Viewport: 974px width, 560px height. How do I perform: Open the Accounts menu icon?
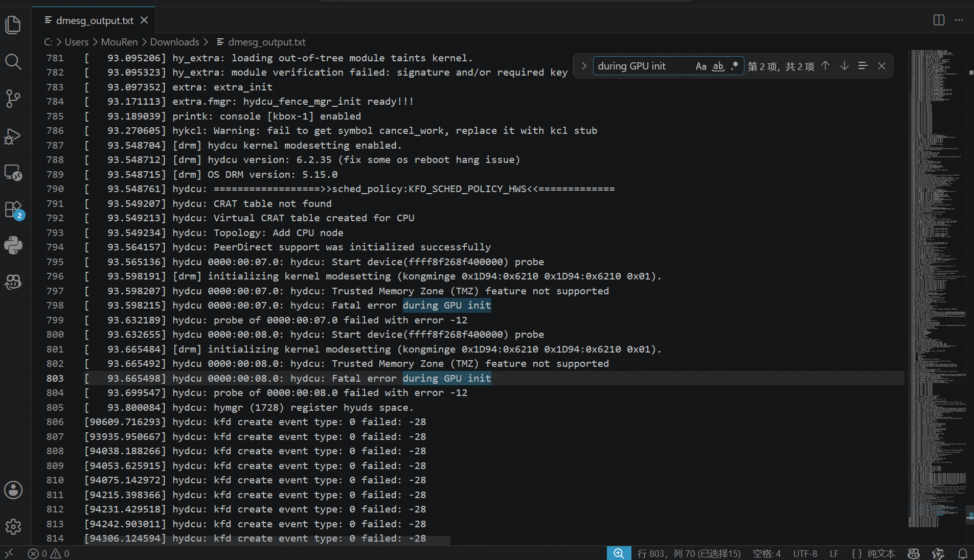(x=13, y=490)
